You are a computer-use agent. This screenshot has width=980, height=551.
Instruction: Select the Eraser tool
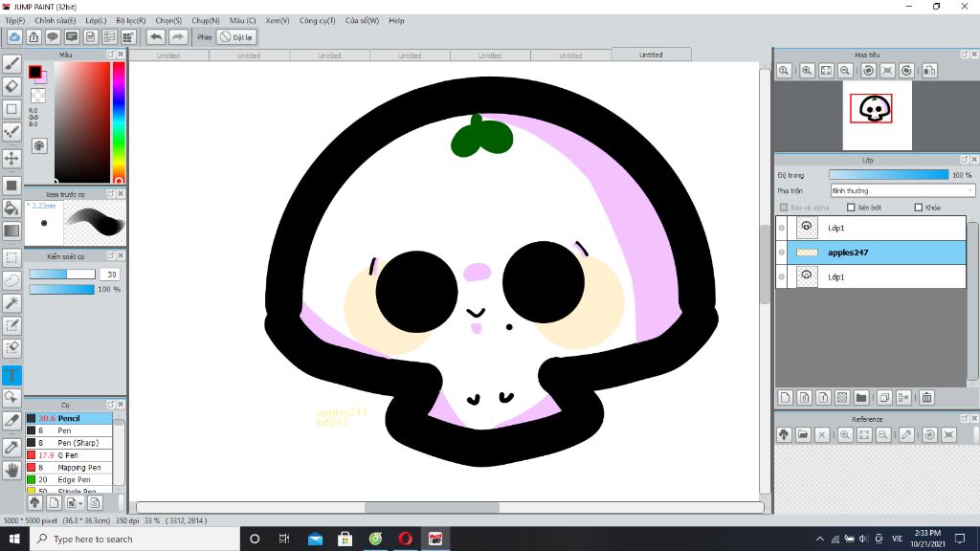click(x=11, y=86)
